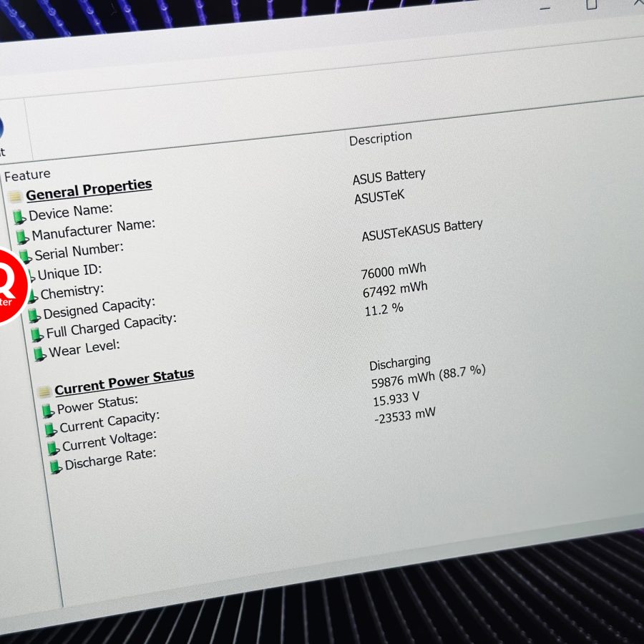Select the "Chemistry:" label
The width and height of the screenshot is (644, 644).
coord(72,292)
